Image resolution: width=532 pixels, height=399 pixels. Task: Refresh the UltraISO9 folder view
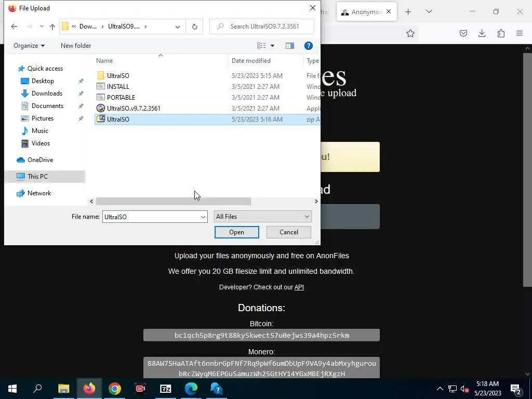pos(195,27)
